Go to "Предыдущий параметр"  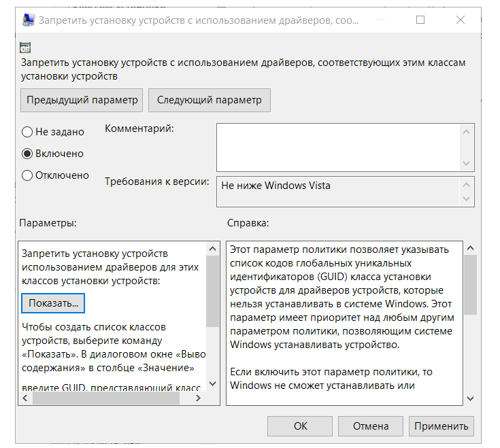82,100
